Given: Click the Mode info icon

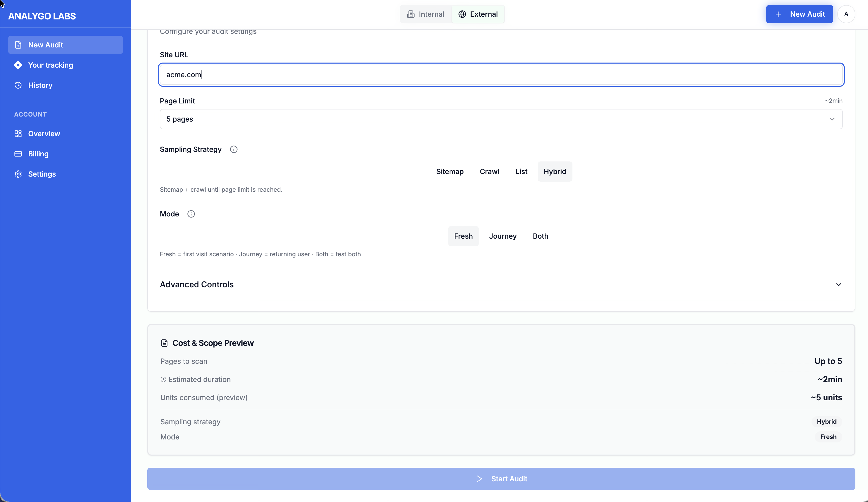Looking at the screenshot, I should [191, 214].
